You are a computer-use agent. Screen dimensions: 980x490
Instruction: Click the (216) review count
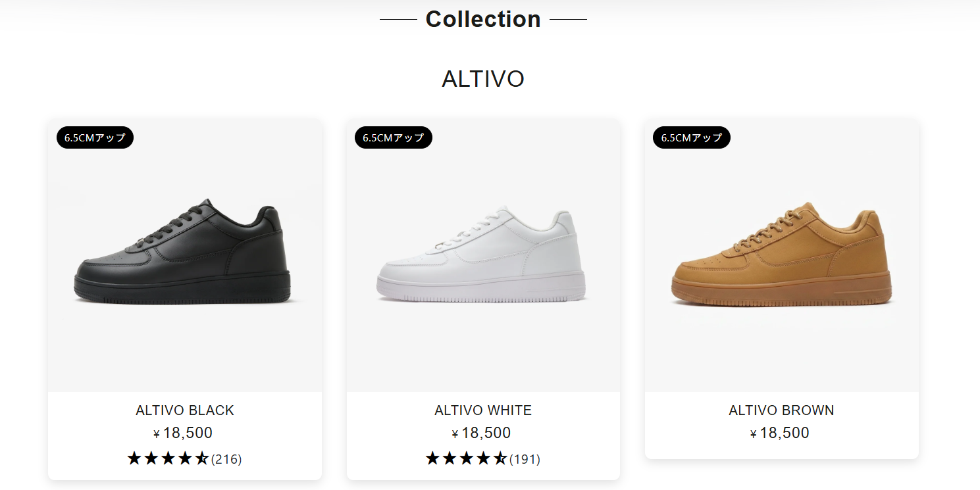[x=226, y=459]
